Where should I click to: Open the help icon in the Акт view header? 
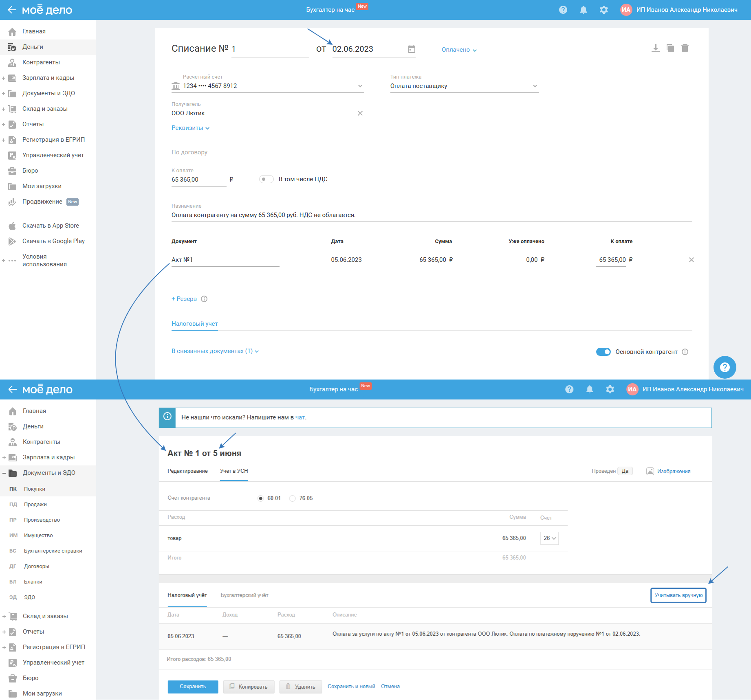pyautogui.click(x=569, y=389)
